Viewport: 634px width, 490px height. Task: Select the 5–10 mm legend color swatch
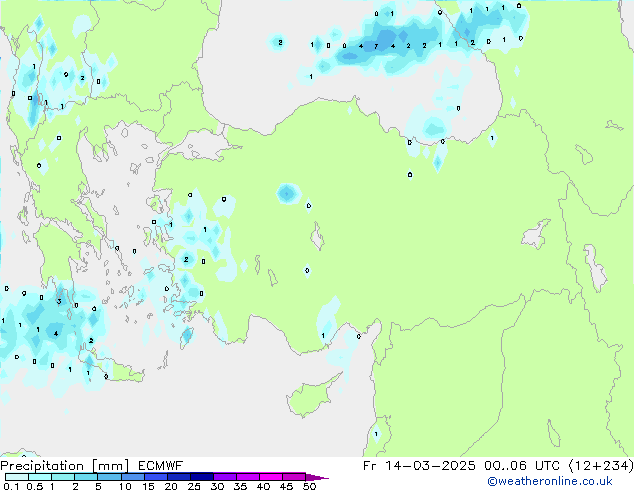coord(110,477)
